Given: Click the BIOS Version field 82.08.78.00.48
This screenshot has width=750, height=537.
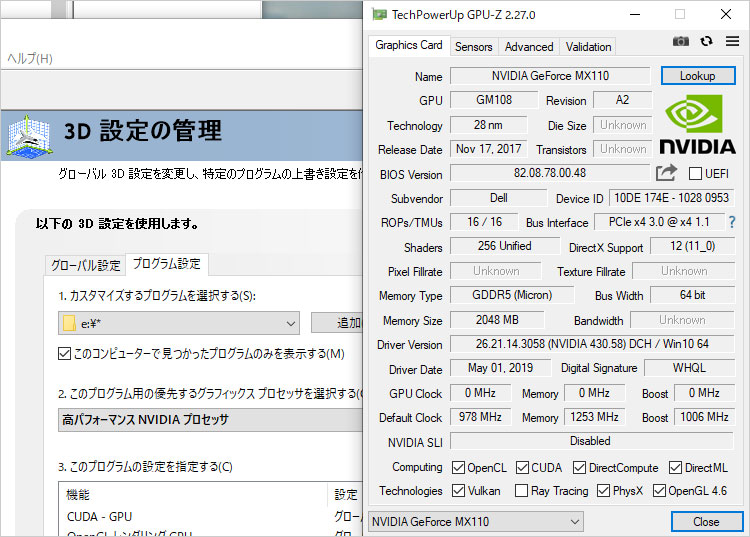Looking at the screenshot, I should pyautogui.click(x=550, y=173).
